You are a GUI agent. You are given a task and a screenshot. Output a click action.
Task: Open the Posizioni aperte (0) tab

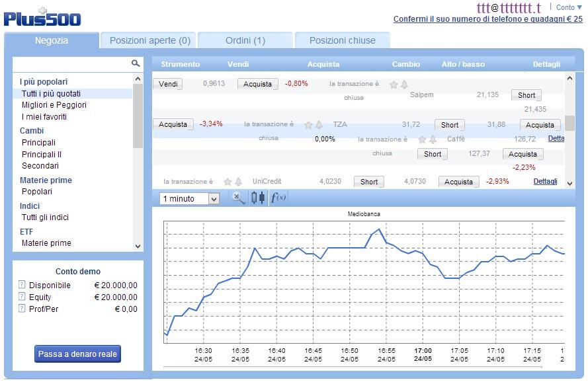coord(150,40)
